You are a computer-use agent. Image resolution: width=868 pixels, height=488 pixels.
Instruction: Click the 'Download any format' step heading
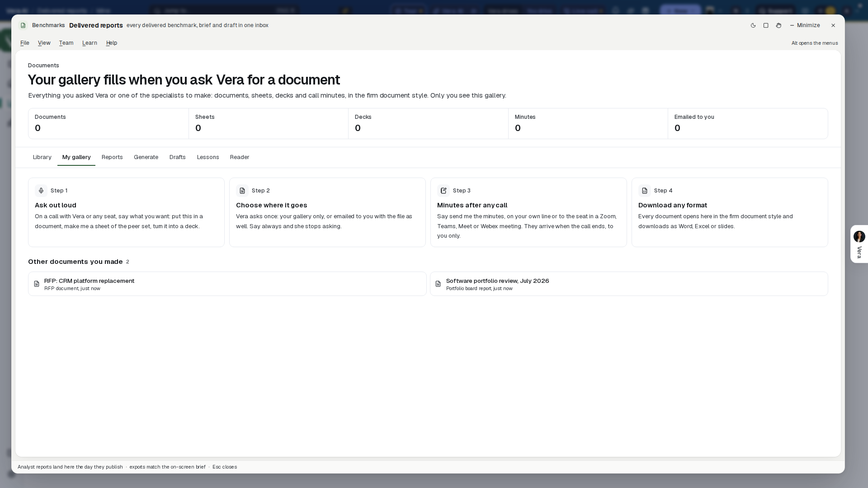pos(673,205)
